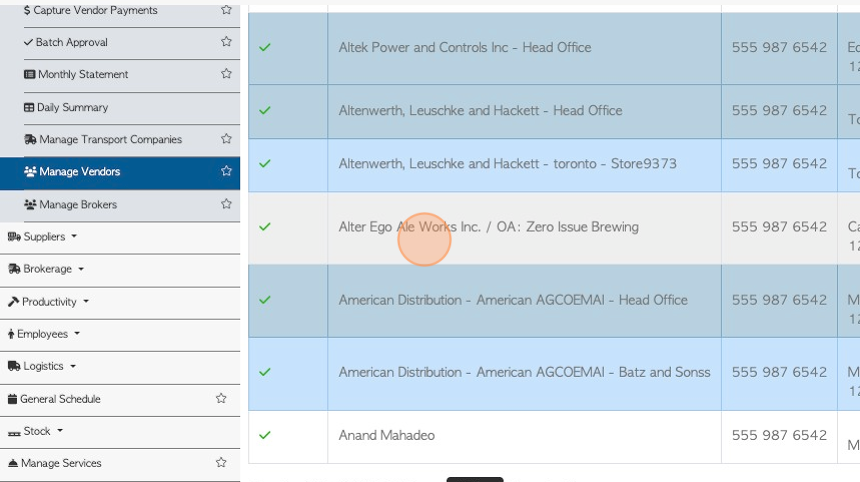Click the green check for Altenwerth Head Office row
This screenshot has height=482, width=860.
(x=265, y=110)
